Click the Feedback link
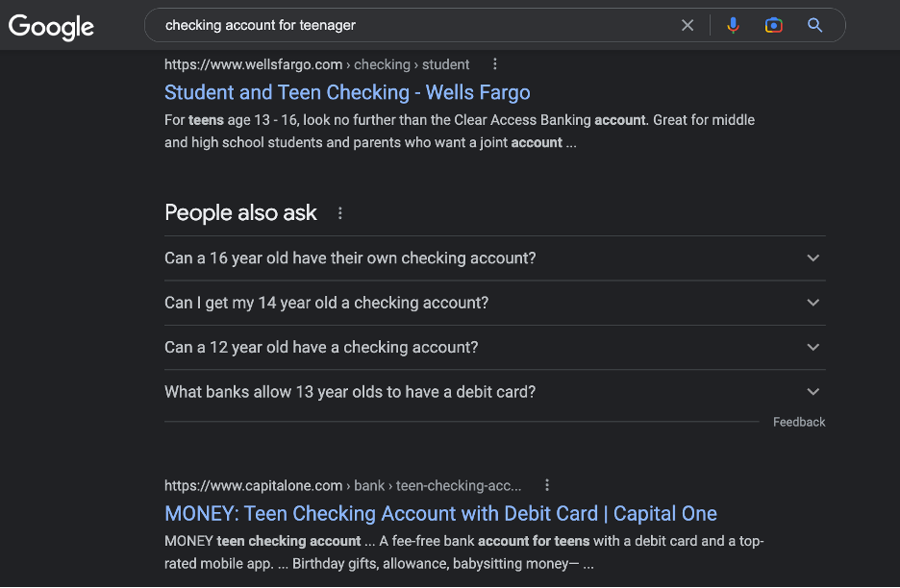The width and height of the screenshot is (900, 588). [799, 422]
